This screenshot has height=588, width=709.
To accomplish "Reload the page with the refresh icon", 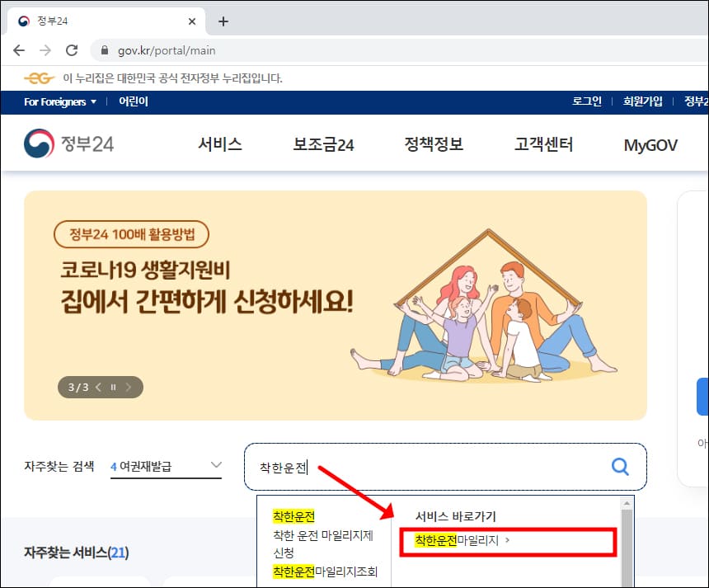I will (72, 49).
